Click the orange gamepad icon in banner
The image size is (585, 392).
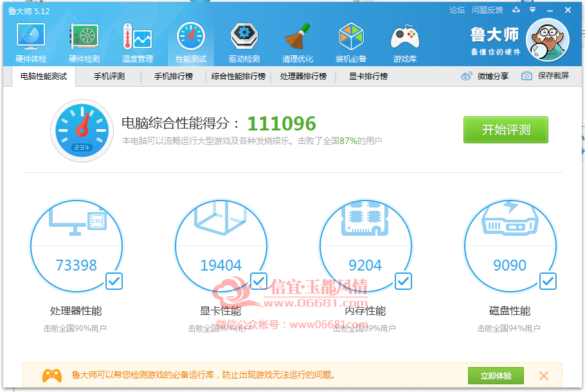click(x=52, y=375)
